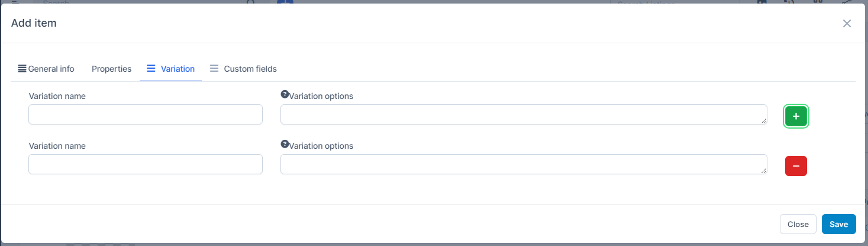
Task: Click into the second Variation options textarea
Action: (524, 164)
